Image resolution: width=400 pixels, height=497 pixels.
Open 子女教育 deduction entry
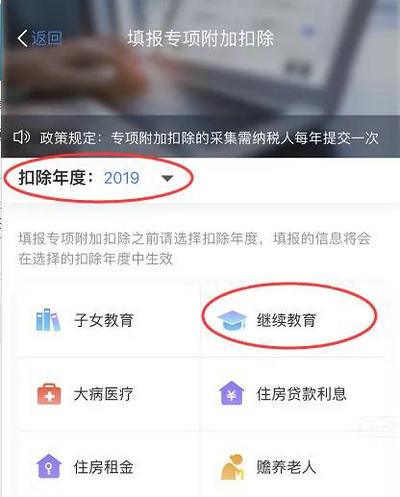104,320
